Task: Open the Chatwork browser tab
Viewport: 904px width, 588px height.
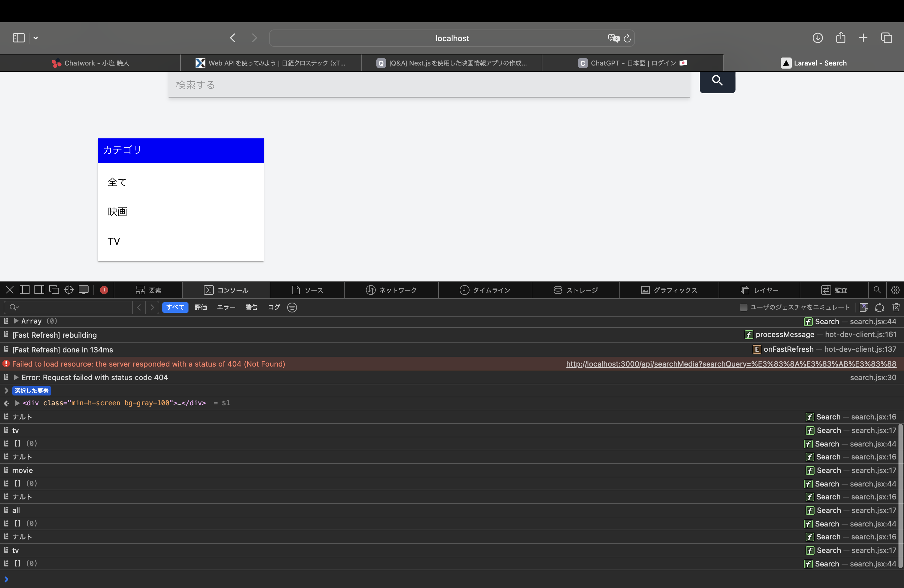Action: click(x=90, y=63)
